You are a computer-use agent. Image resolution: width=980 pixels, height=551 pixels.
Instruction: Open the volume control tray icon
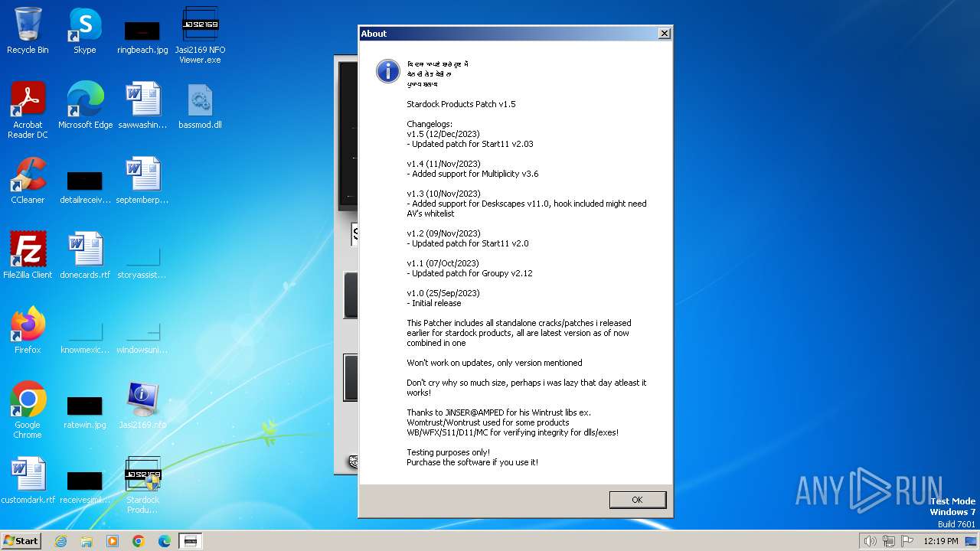click(870, 541)
